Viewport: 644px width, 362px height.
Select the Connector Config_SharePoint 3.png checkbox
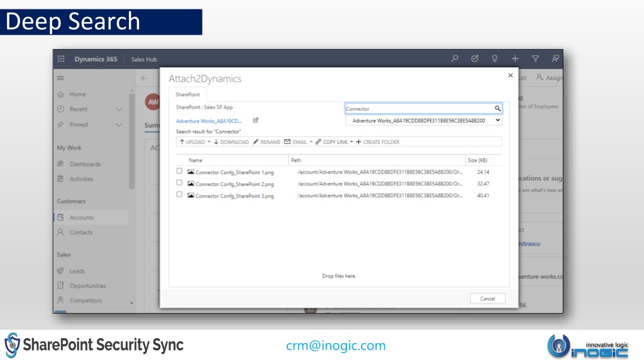(179, 194)
